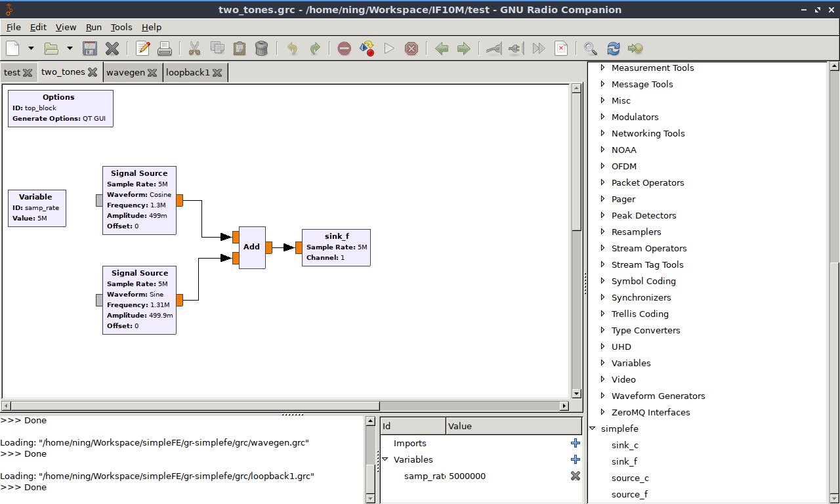Close the wavegen tab
Image resolution: width=840 pixels, height=504 pixels.
click(x=152, y=72)
